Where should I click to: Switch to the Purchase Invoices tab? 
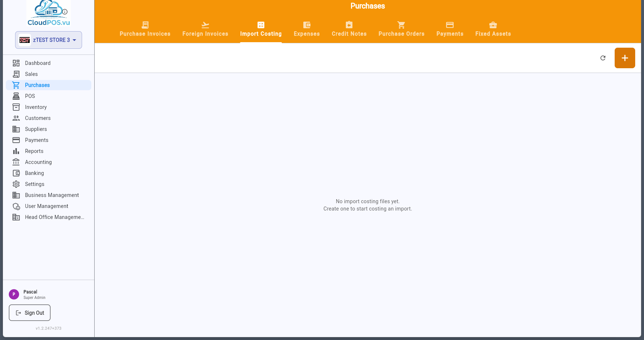tap(145, 30)
